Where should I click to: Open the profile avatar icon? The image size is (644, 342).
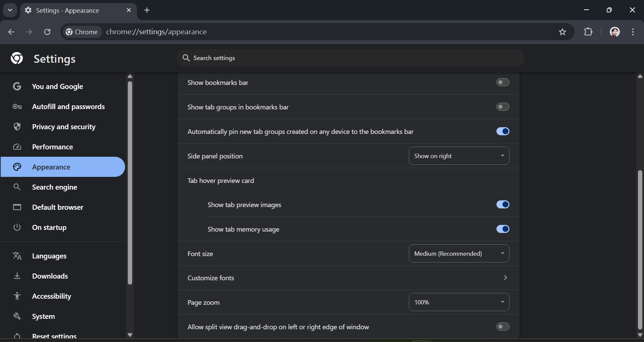pos(614,32)
